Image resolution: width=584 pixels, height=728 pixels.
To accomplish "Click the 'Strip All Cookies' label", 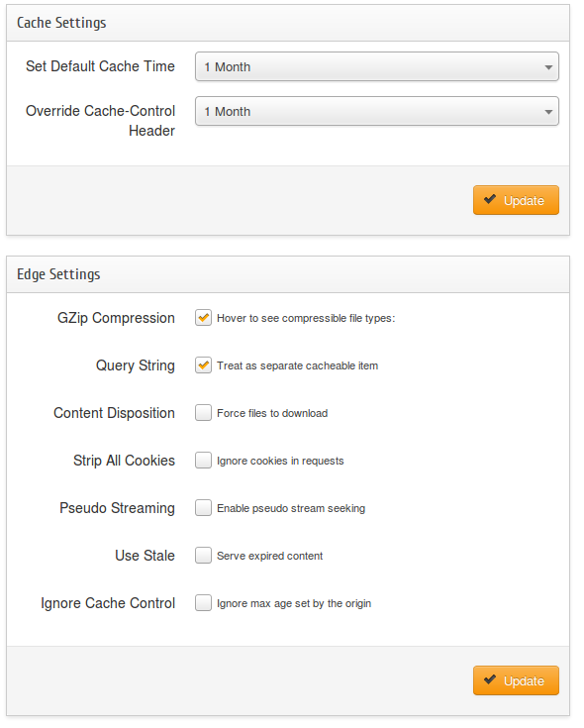I will [124, 461].
